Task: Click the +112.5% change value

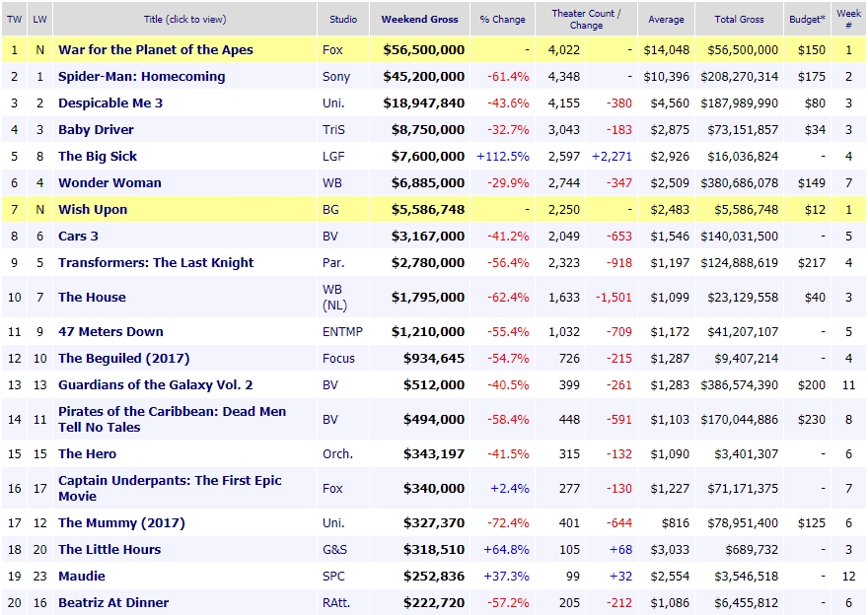Action: click(503, 156)
